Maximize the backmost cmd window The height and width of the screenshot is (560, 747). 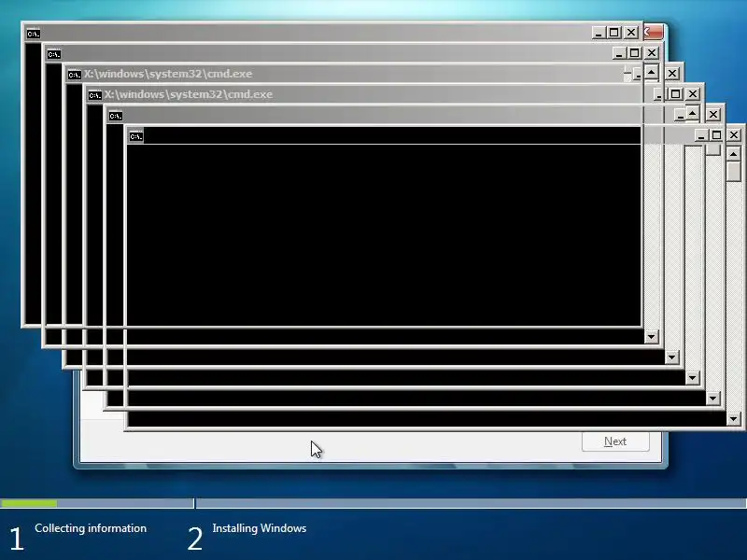(x=614, y=33)
